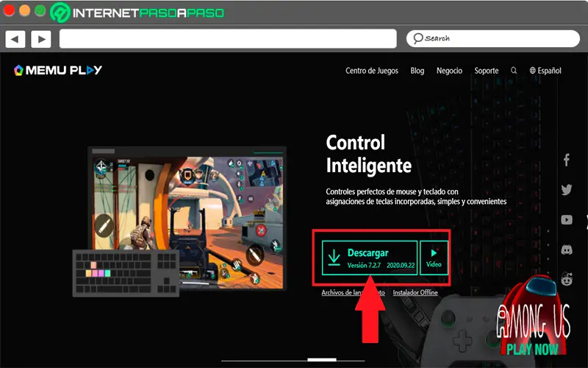
Task: Open the YouTube social icon
Action: coord(567,219)
